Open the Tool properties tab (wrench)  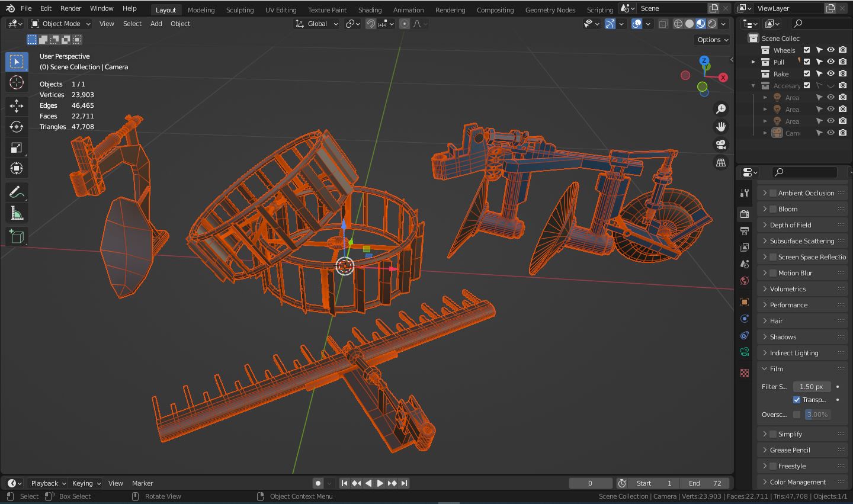pyautogui.click(x=745, y=193)
